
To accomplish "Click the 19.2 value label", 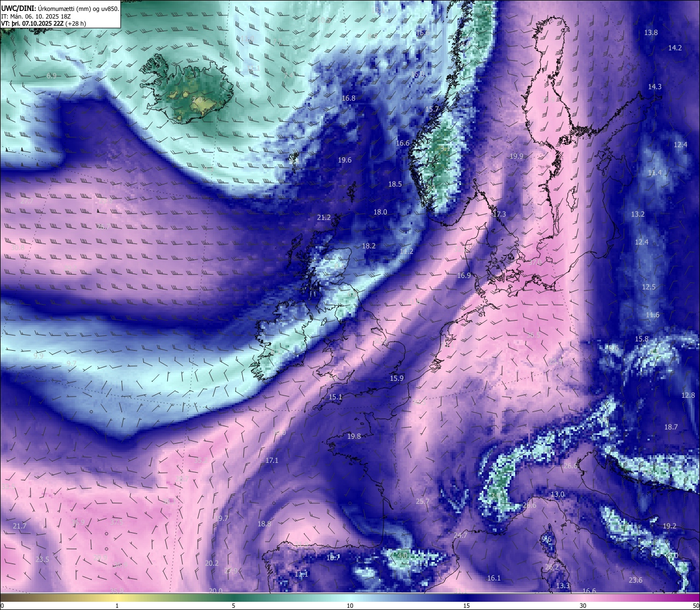I will click(x=669, y=526).
